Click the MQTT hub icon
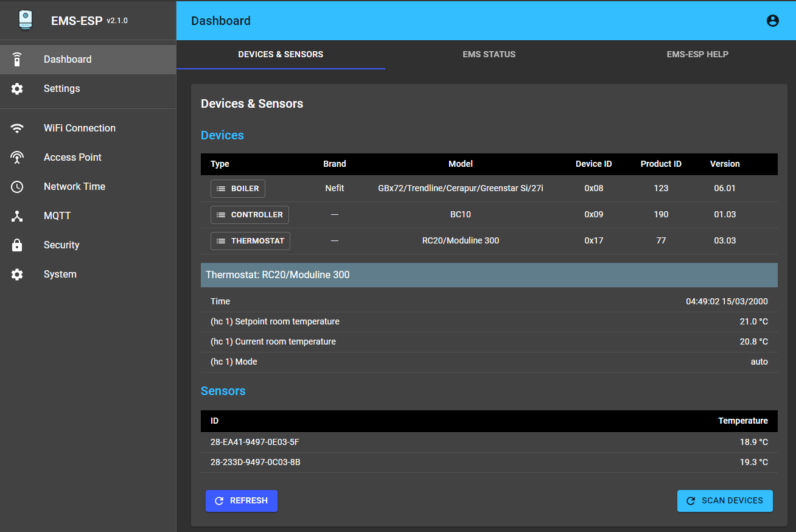 pyautogui.click(x=17, y=216)
